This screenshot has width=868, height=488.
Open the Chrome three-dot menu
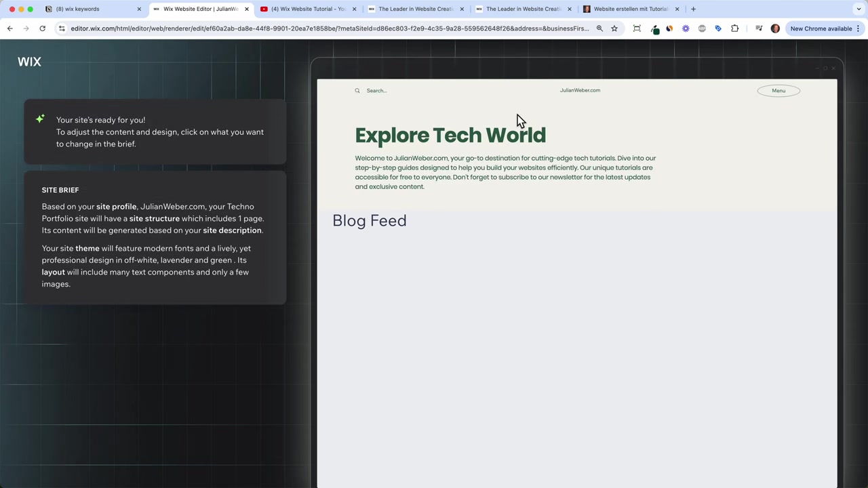[858, 28]
